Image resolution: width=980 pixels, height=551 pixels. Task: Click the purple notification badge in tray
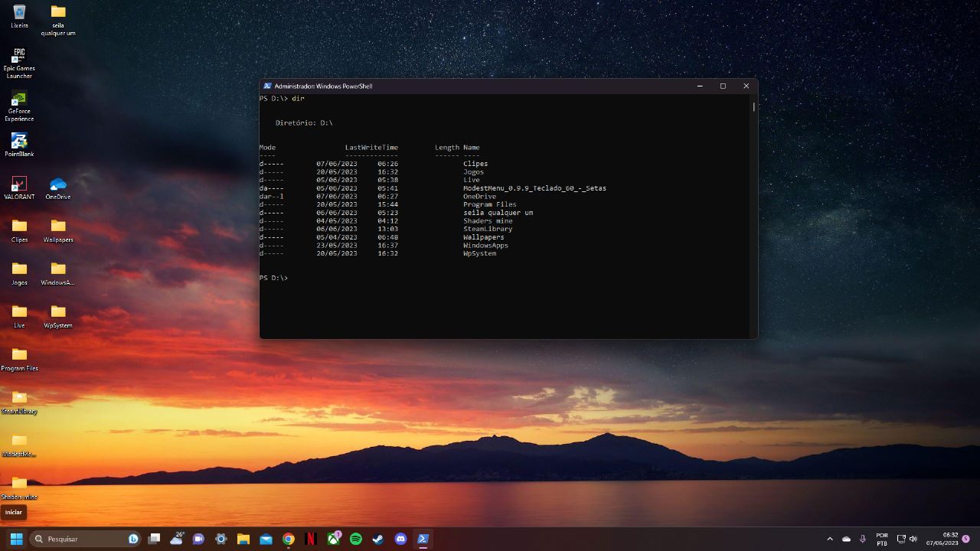(966, 539)
